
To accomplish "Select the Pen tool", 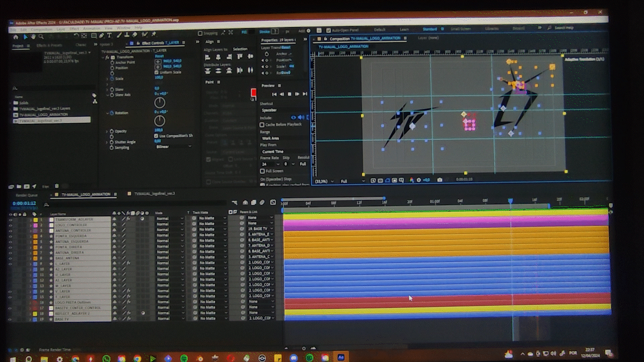I will click(101, 36).
